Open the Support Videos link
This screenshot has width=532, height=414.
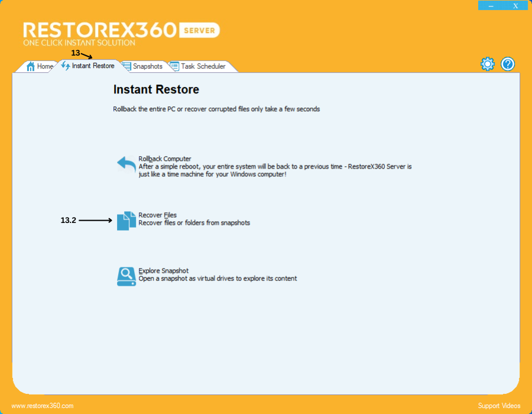[499, 406]
